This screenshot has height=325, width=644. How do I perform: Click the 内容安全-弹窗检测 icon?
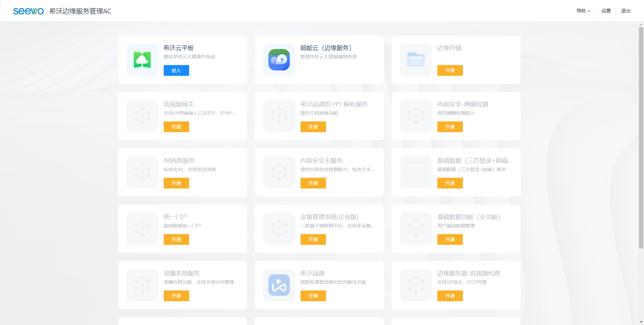tap(416, 116)
